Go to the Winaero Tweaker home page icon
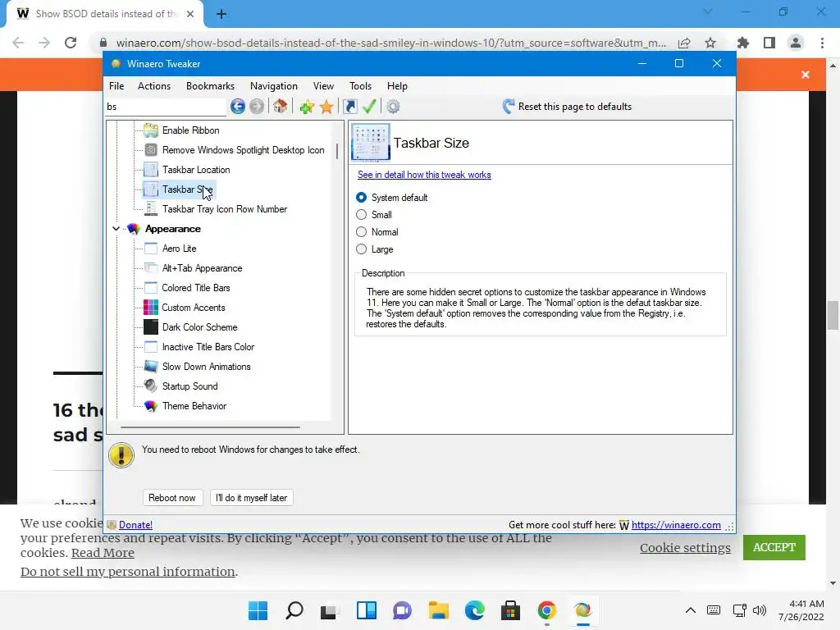The height and width of the screenshot is (630, 840). 280,106
